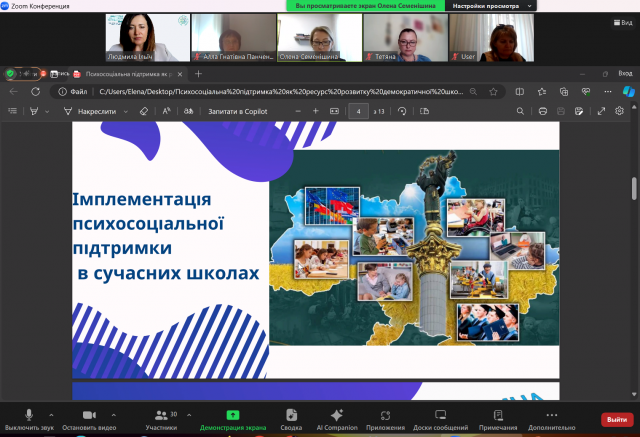Open a new browser tab with plus button
The image size is (640, 437).
[198, 73]
